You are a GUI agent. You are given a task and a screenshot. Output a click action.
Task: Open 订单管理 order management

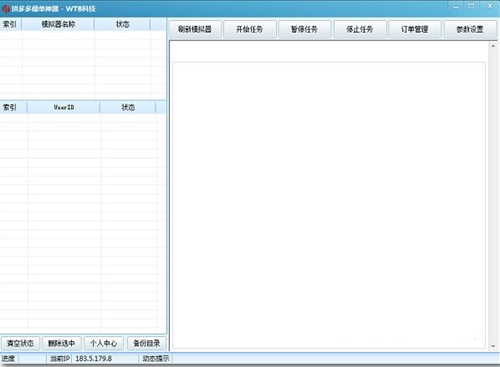click(x=415, y=29)
